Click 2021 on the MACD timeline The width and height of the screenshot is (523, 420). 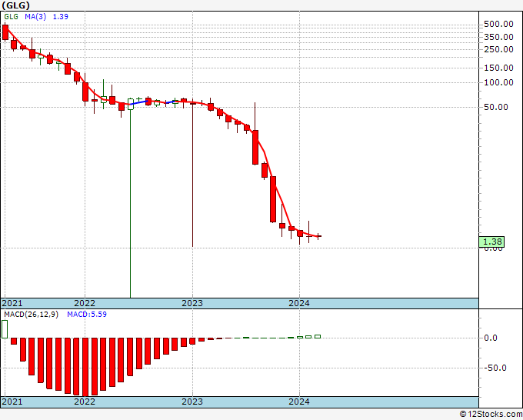tap(12, 402)
